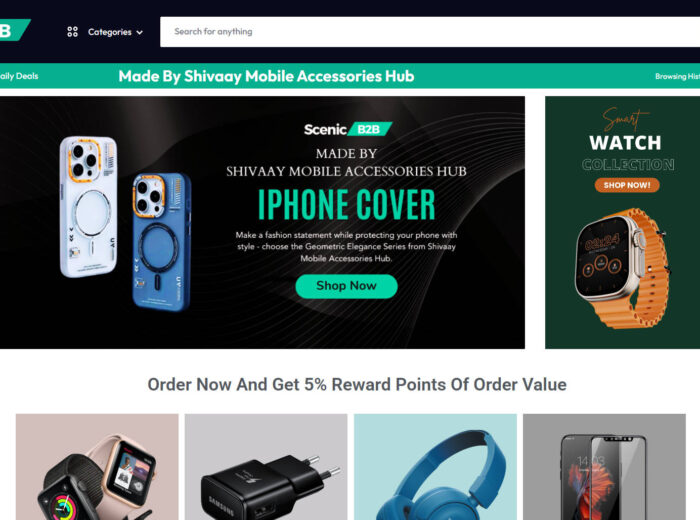Open the blue headphones category tile

[x=435, y=467]
